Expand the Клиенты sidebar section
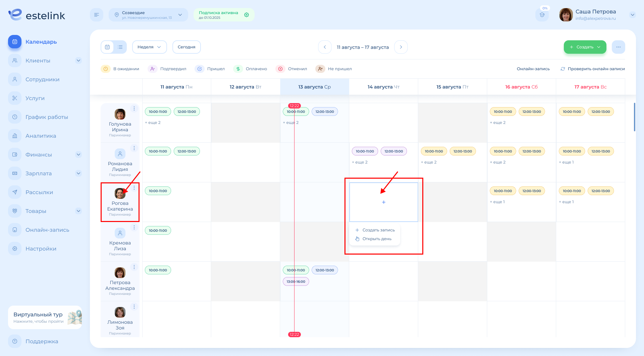Screen dimensions: 644x356 (x=78, y=60)
